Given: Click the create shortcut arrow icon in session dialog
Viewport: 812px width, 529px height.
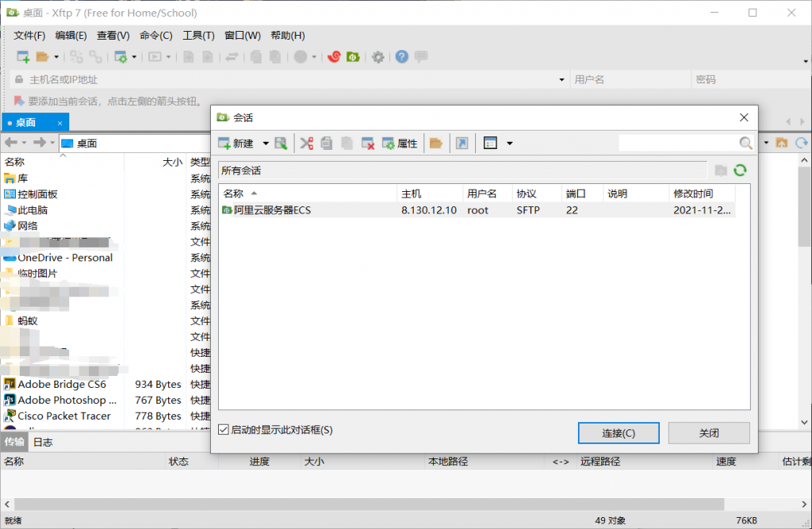Looking at the screenshot, I should pos(462,144).
